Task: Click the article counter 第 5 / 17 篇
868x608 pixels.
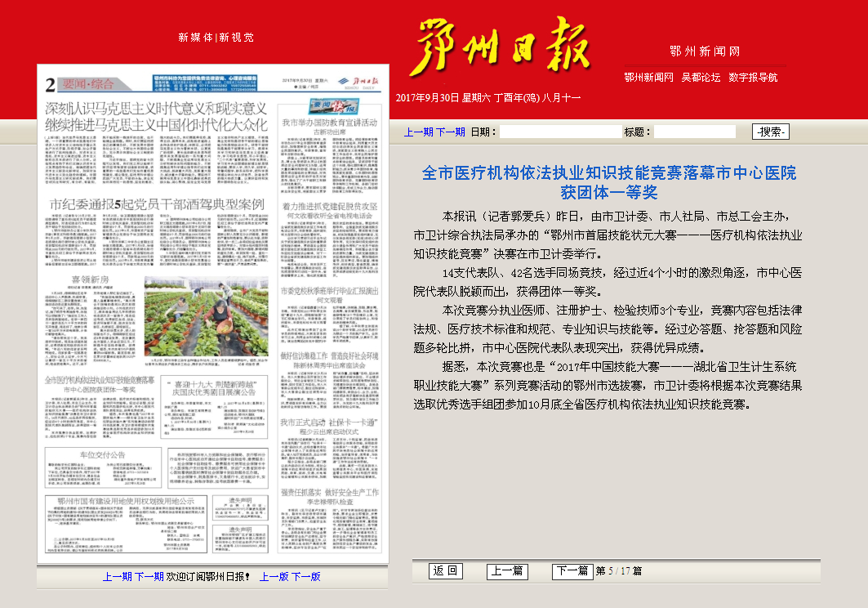Action: pos(619,571)
